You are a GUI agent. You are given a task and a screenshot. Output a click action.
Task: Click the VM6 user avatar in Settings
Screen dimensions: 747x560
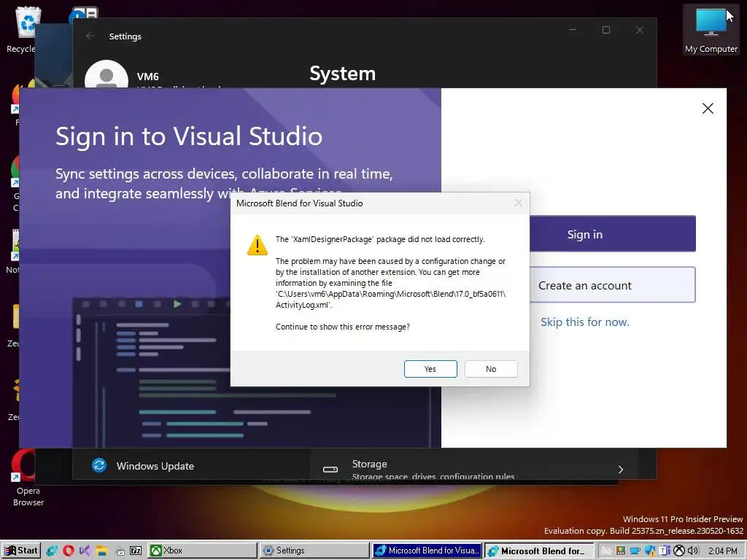point(107,74)
